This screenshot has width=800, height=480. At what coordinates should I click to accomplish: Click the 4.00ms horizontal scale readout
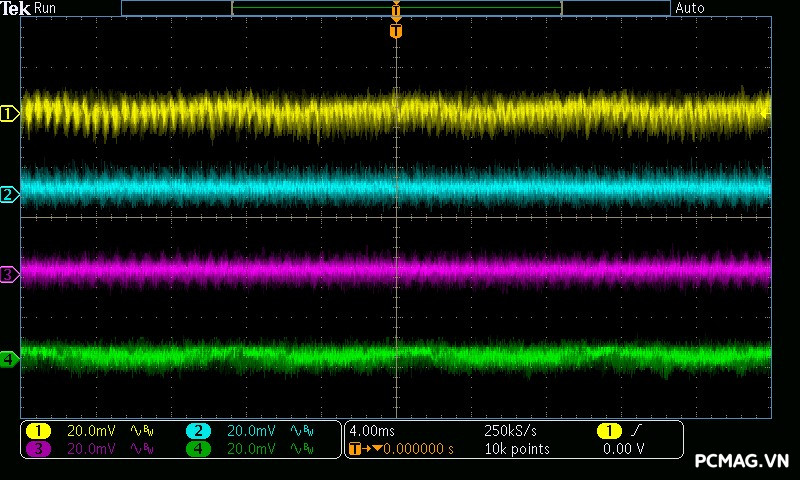pos(371,431)
